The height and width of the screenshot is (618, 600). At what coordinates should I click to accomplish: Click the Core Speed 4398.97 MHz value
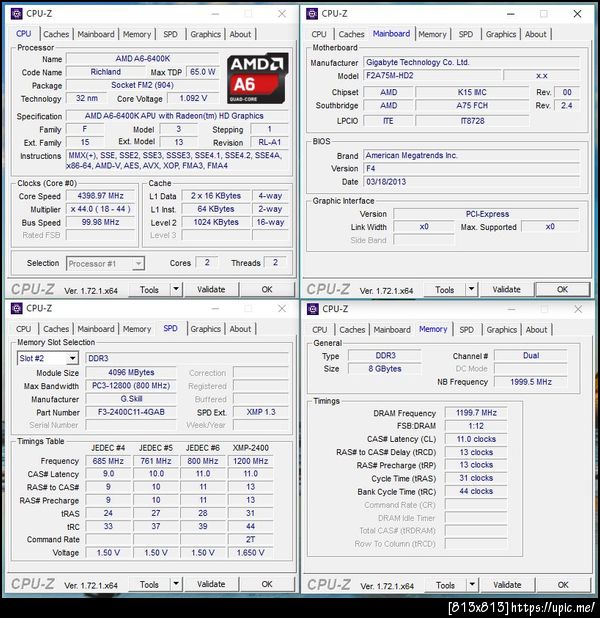[x=101, y=196]
